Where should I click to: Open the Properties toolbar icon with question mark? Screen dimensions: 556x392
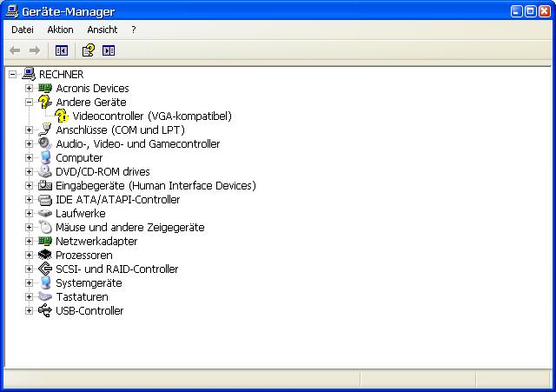[x=89, y=50]
